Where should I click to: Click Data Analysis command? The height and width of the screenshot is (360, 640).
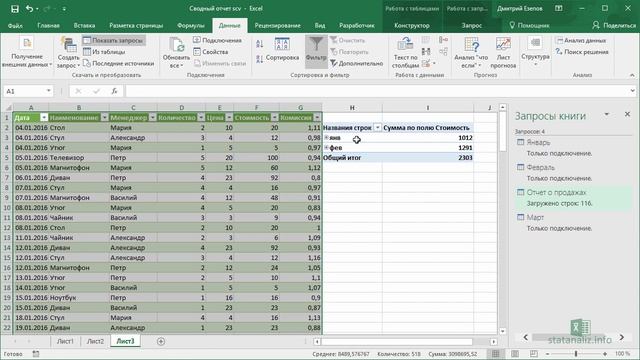click(581, 40)
